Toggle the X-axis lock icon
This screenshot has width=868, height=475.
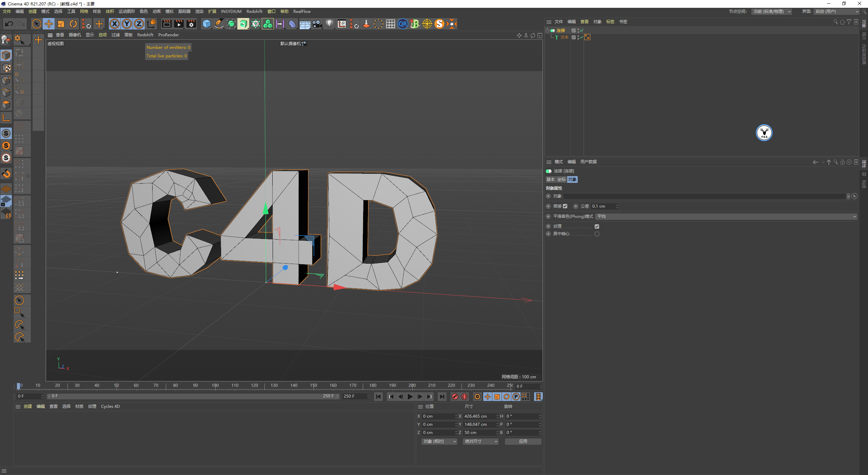point(115,24)
